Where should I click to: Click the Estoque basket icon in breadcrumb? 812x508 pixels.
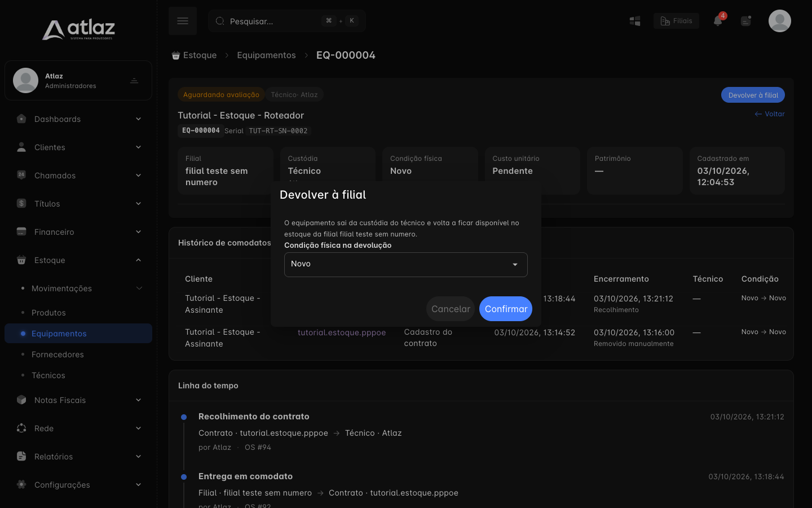point(176,55)
